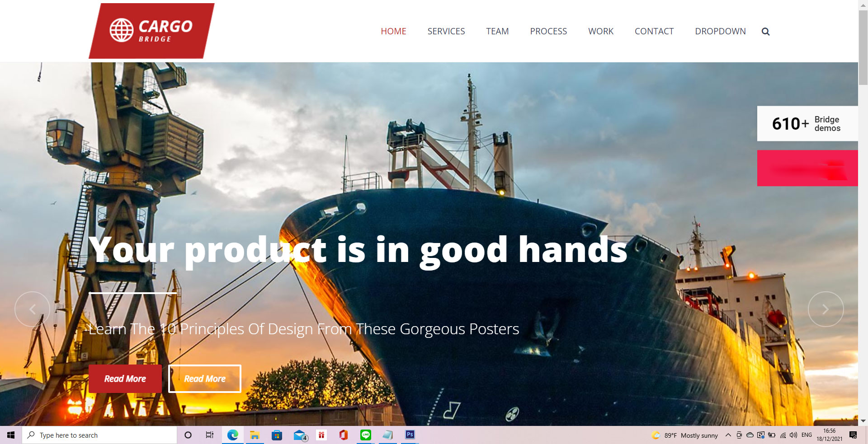The image size is (868, 444).
Task: Open Microsoft Edge from the taskbar
Action: click(x=233, y=435)
